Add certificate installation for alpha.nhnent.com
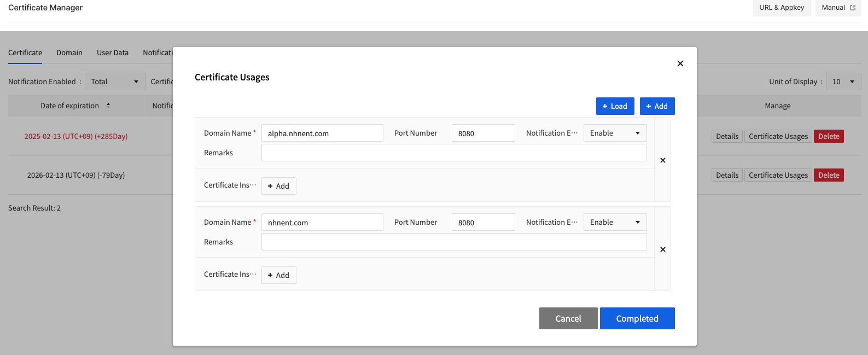The image size is (868, 355). click(x=278, y=186)
